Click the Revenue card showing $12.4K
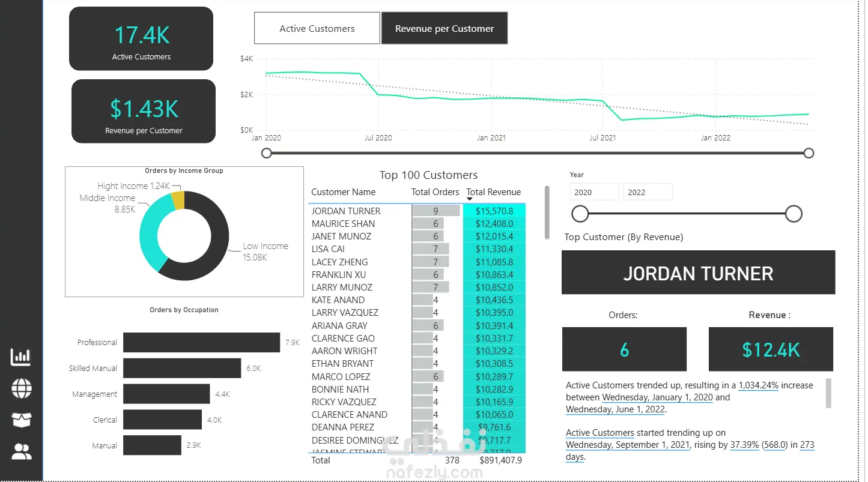 pos(771,349)
